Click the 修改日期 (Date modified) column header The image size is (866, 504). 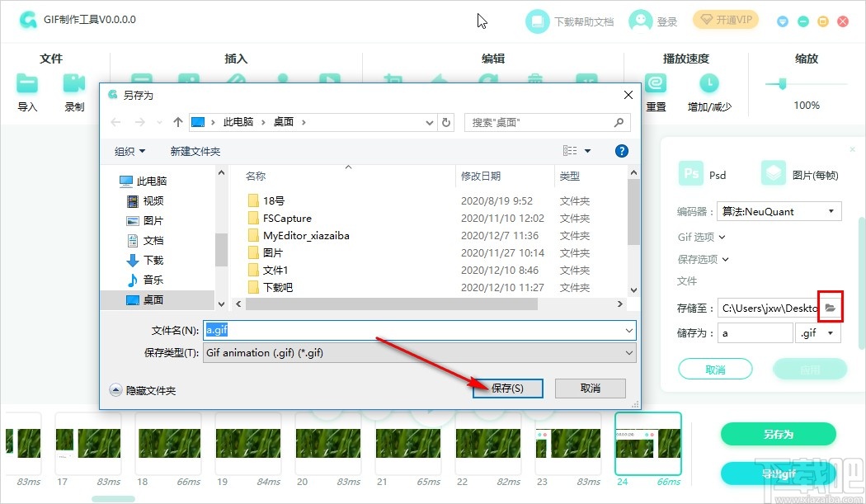point(481,176)
